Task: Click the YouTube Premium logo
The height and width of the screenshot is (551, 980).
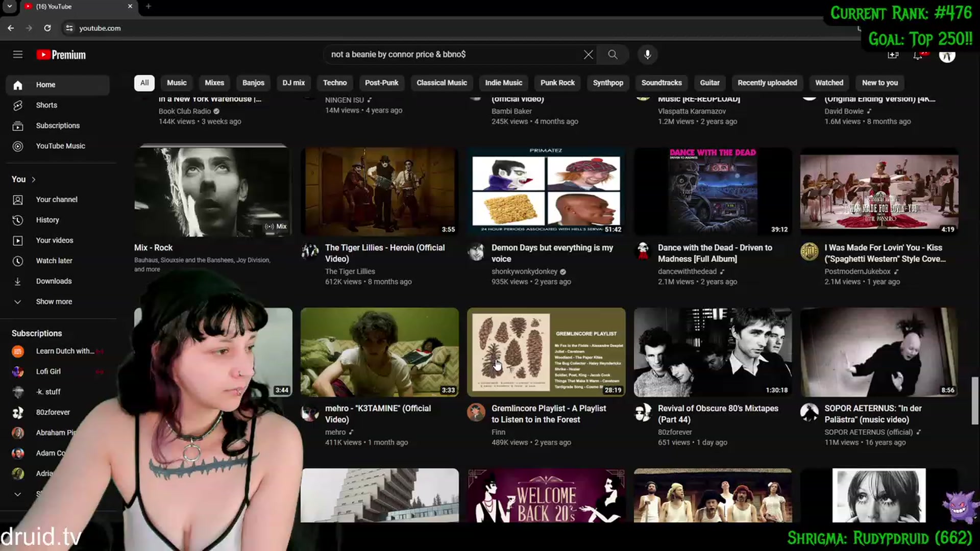Action: click(61, 55)
